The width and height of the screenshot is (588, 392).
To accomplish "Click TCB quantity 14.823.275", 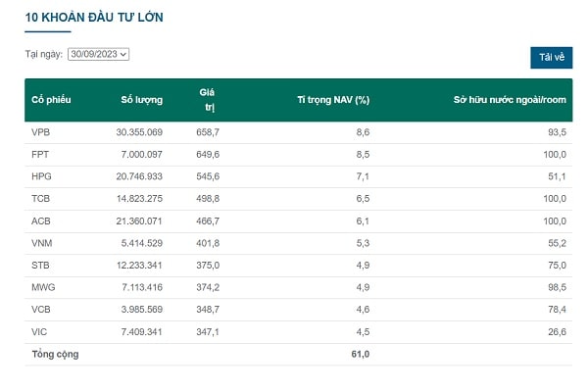I will [x=139, y=198].
